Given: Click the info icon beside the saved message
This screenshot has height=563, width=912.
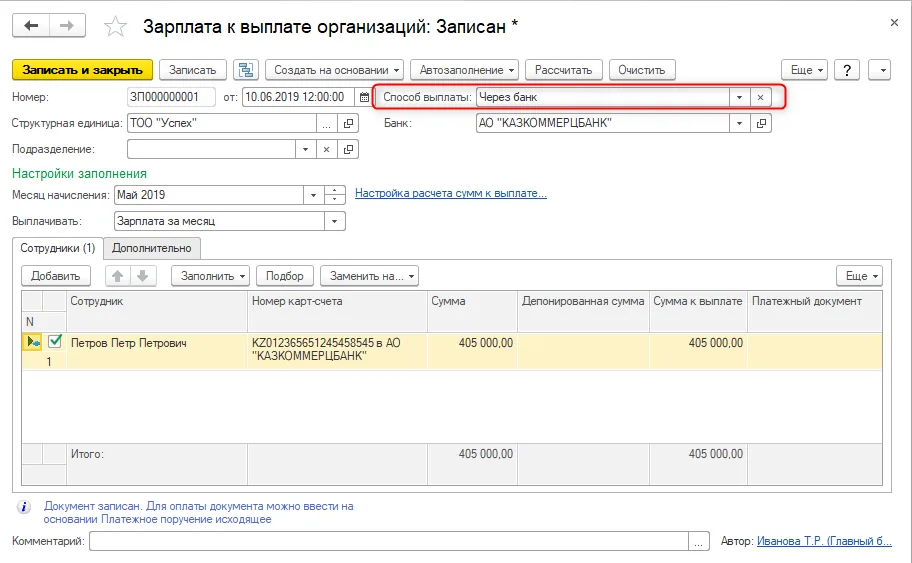Looking at the screenshot, I should click(23, 507).
